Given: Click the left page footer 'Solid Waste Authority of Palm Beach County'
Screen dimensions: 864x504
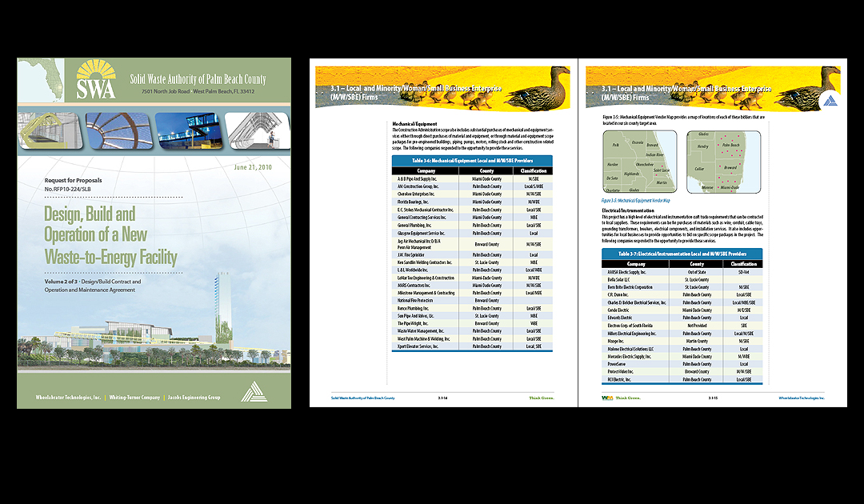Looking at the screenshot, I should 362,398.
